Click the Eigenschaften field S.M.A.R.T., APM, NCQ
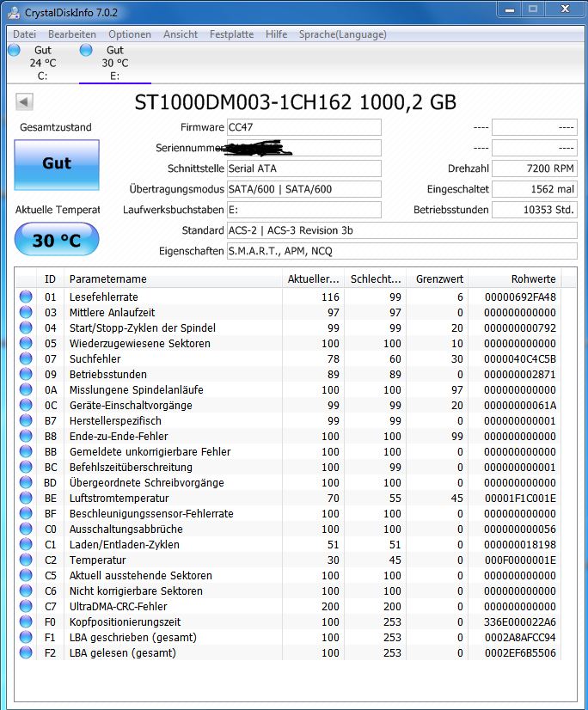This screenshot has width=588, height=710. point(401,251)
